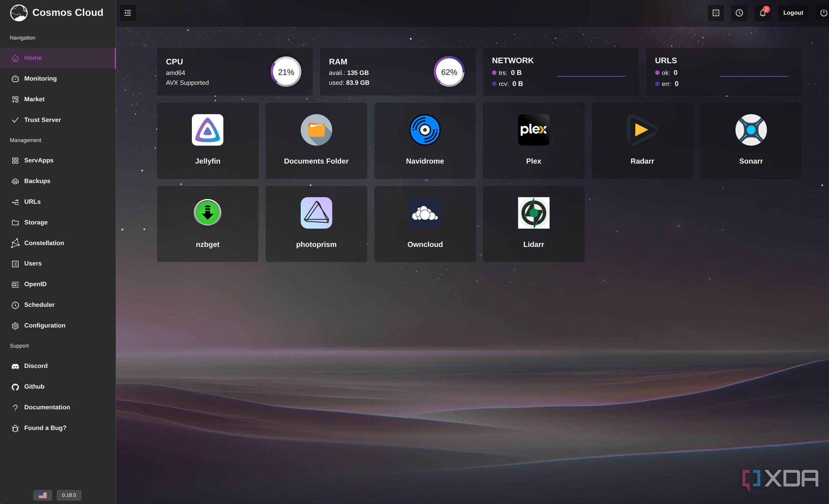Open the URLs management page

pos(58,202)
